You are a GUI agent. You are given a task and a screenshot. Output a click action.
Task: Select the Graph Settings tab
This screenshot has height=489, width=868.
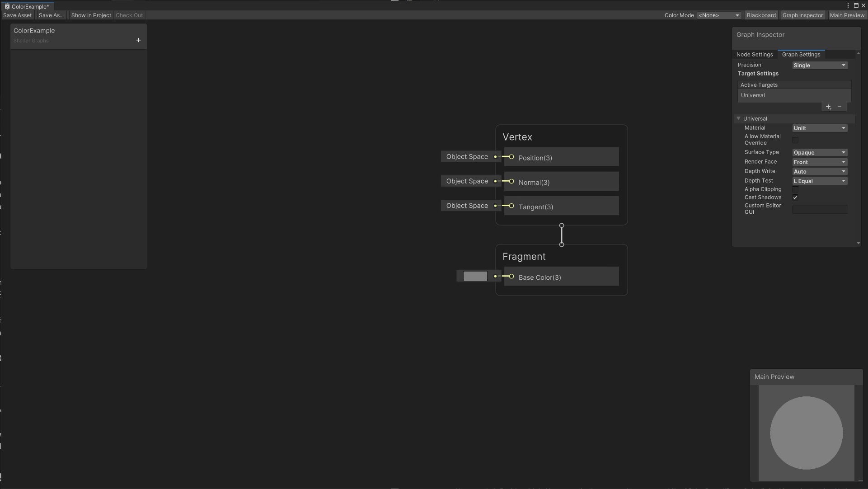coord(801,54)
